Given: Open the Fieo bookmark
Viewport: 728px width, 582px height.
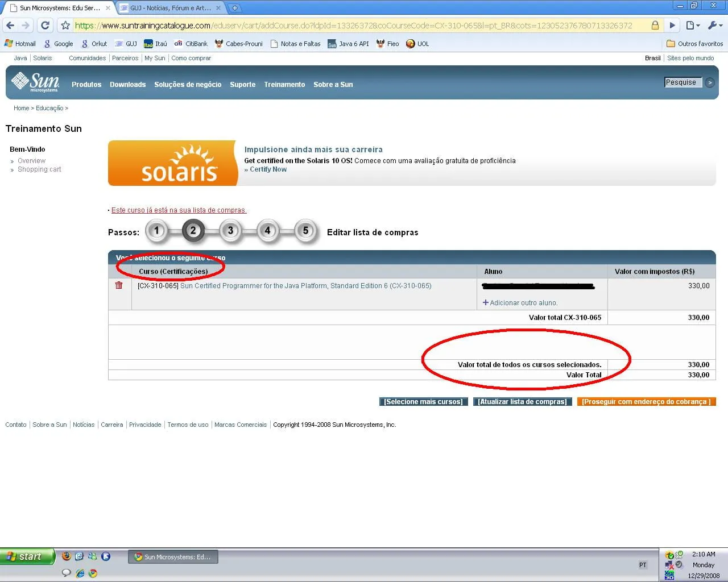Looking at the screenshot, I should point(388,44).
